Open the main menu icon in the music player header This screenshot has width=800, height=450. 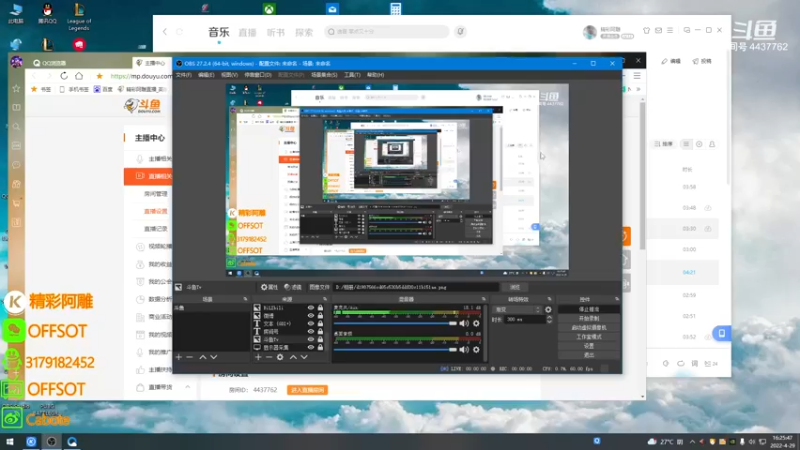[x=670, y=31]
